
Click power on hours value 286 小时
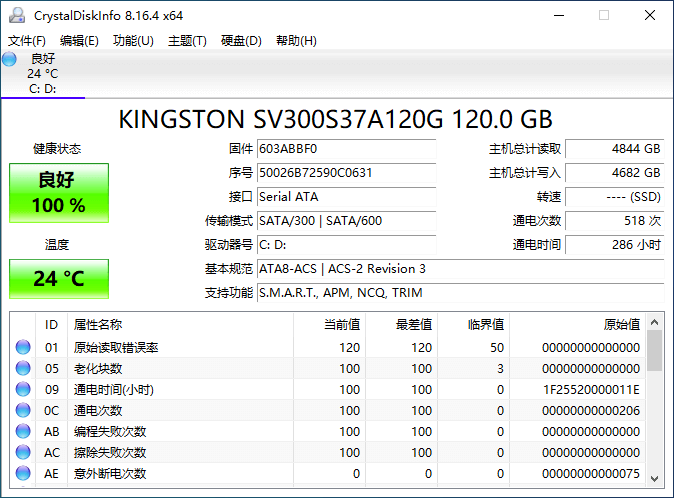615,245
